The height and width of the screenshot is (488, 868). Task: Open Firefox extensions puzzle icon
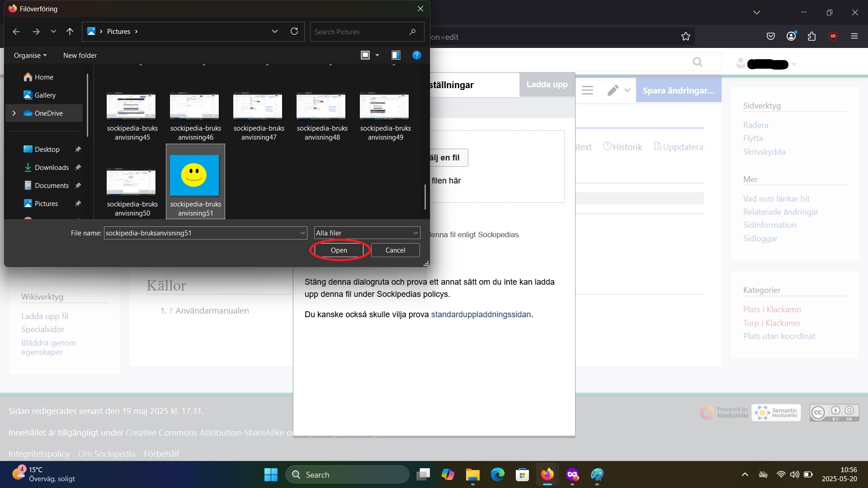click(x=812, y=37)
